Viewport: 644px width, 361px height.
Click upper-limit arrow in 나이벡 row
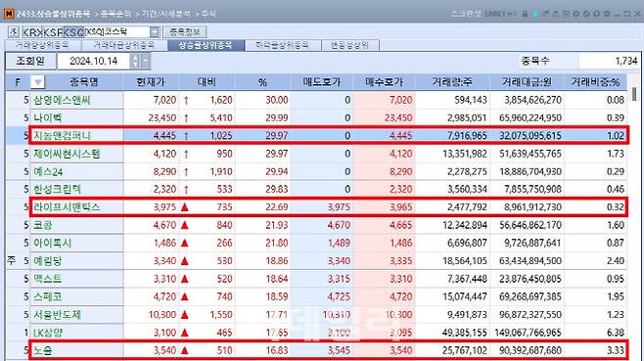pyautogui.click(x=186, y=118)
